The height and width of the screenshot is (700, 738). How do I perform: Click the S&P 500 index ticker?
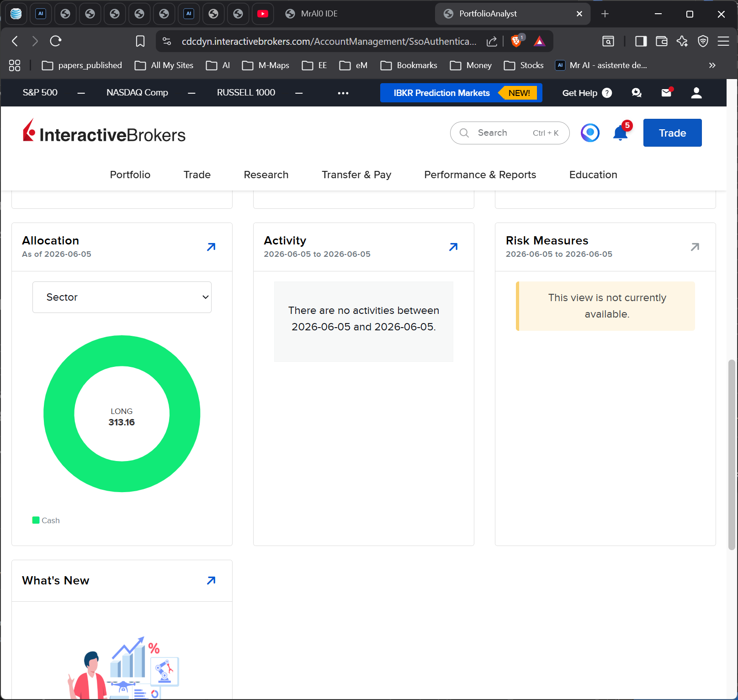click(40, 92)
